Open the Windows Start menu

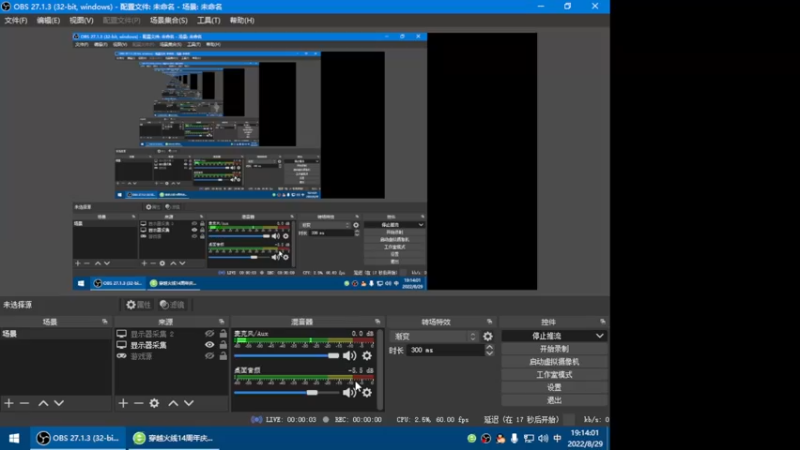point(14,438)
